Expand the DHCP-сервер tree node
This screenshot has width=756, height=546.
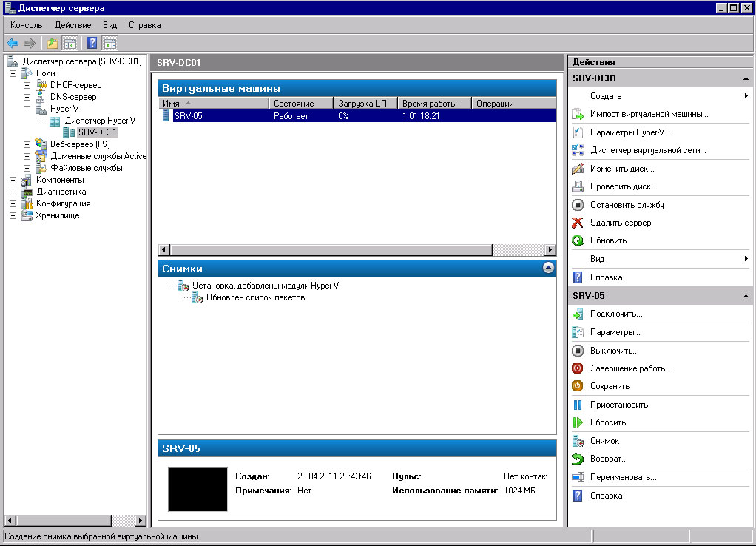click(x=27, y=85)
